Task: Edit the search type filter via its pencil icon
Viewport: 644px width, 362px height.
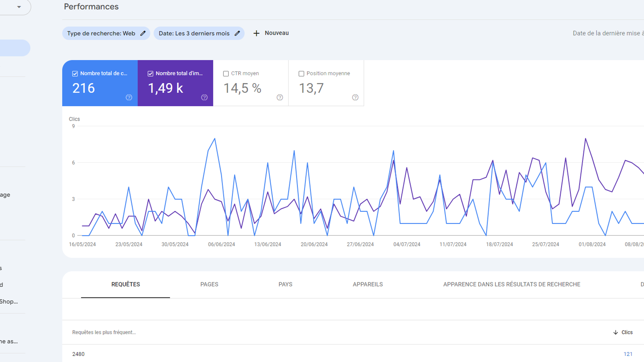Action: pyautogui.click(x=143, y=33)
